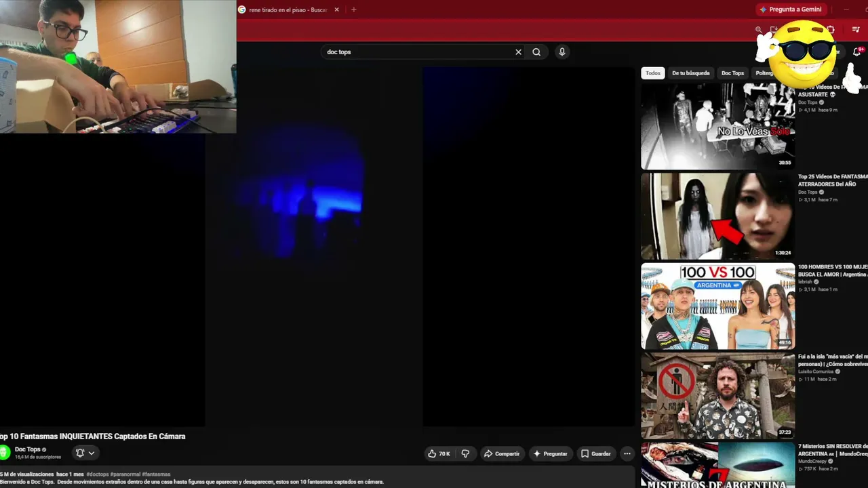Viewport: 868px width, 488px height.
Task: Open the Doc Tops channel name link
Action: point(28,449)
